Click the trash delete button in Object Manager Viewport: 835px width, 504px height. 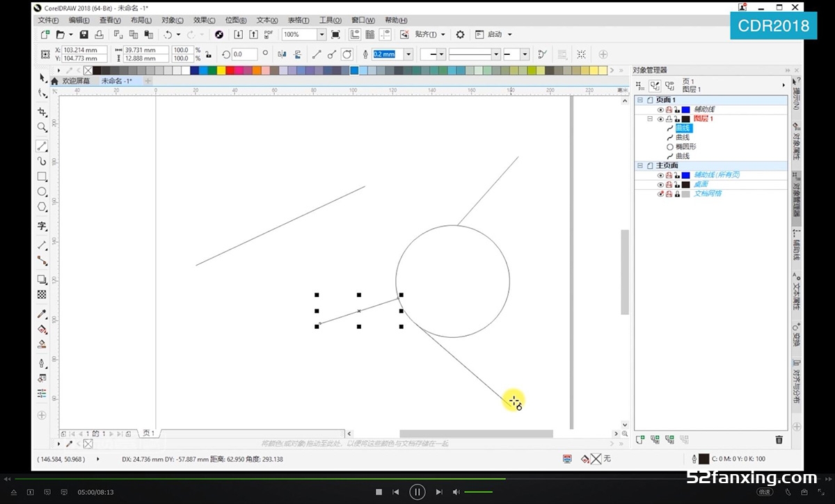pos(779,439)
